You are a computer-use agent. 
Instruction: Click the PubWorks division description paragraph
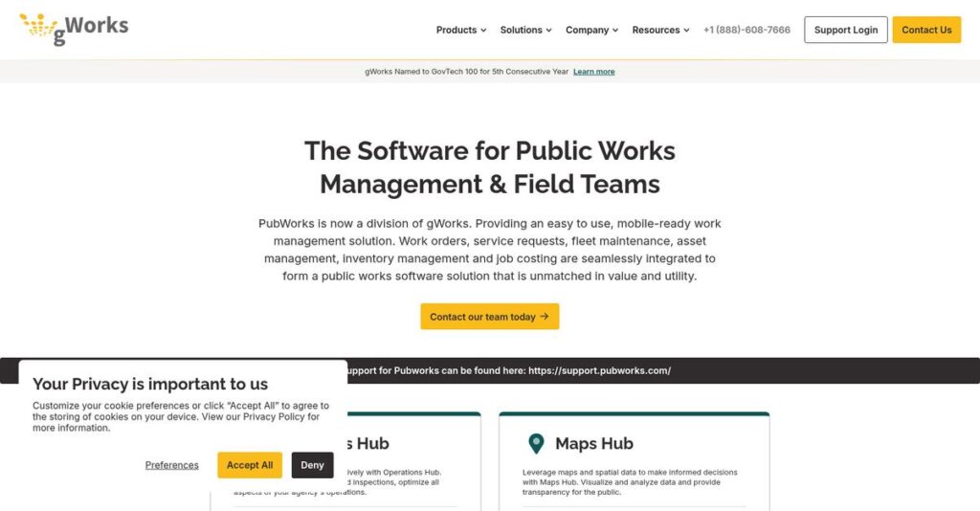pyautogui.click(x=489, y=250)
